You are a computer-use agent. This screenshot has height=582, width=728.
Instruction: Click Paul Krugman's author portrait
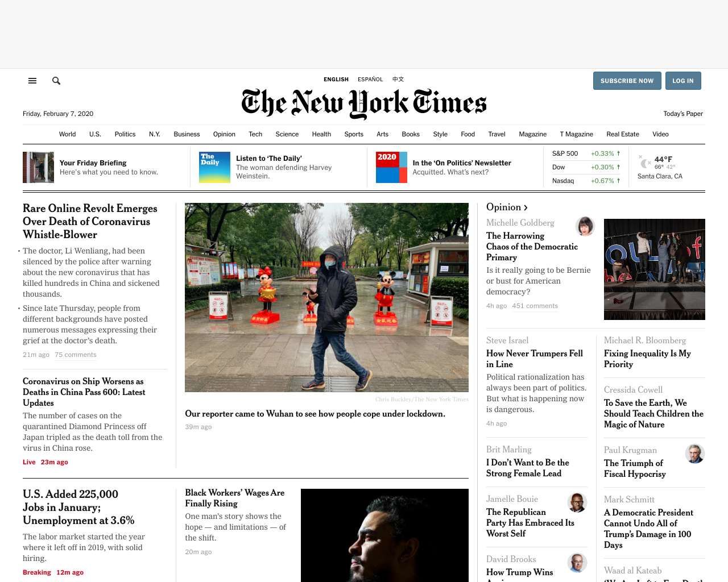(x=695, y=454)
